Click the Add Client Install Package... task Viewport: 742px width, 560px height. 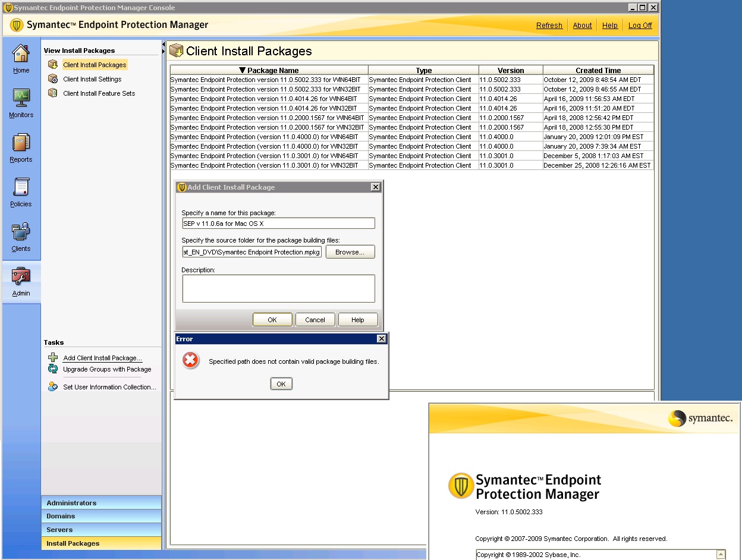point(103,358)
